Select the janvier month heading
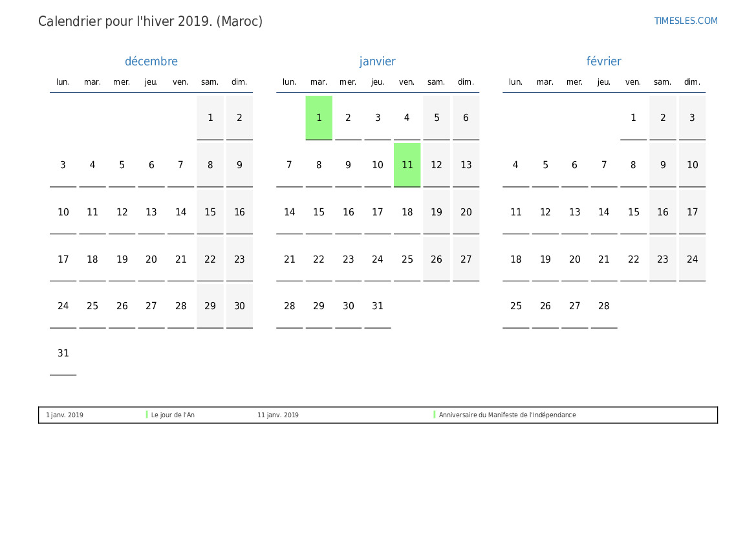 pos(377,61)
